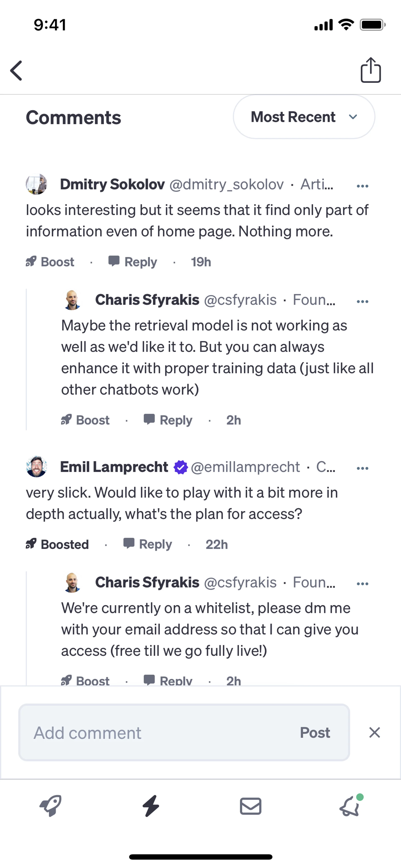The width and height of the screenshot is (401, 868).
Task: Open the lightning bolt tab
Action: coord(151,806)
